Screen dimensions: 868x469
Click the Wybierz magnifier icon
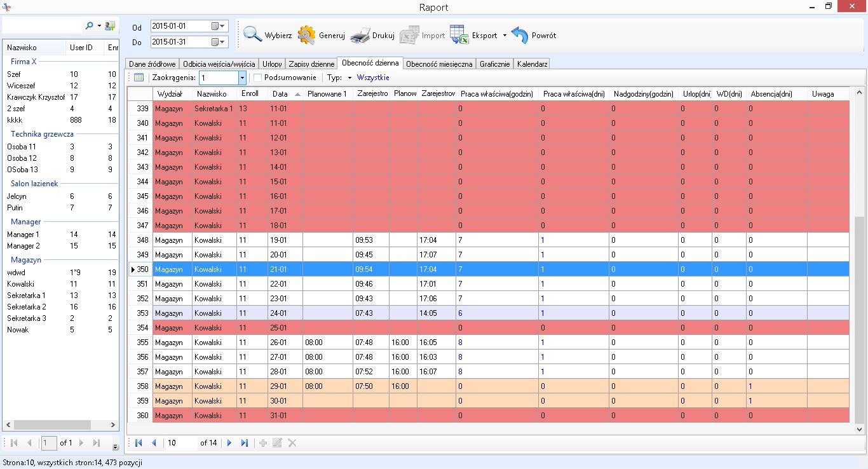point(253,35)
